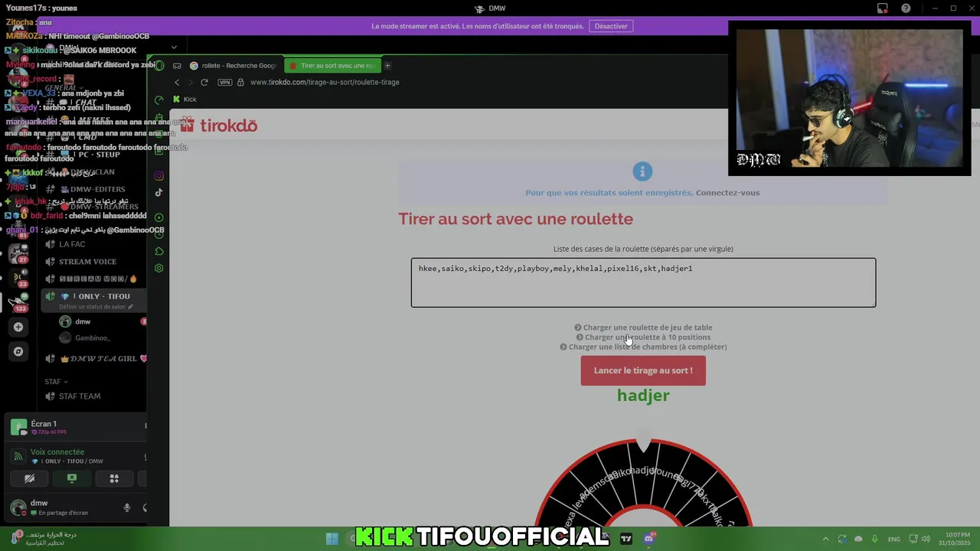Click Désactiver streamer mode button
This screenshot has width=980, height=551.
tap(611, 26)
